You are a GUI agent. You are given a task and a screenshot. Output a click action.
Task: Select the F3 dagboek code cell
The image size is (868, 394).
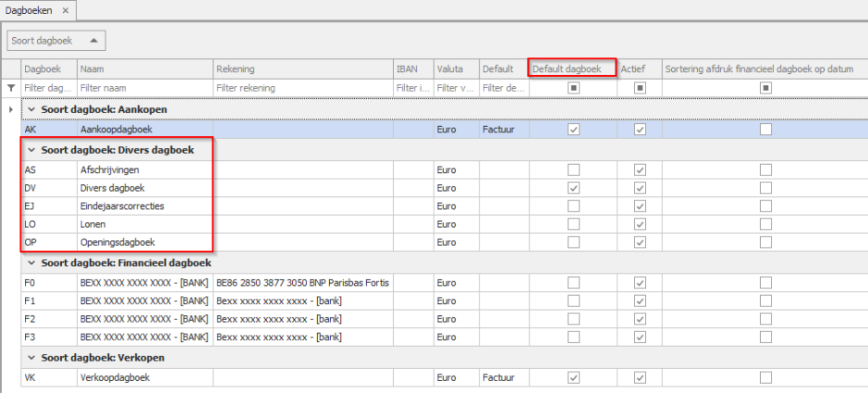[x=49, y=337]
